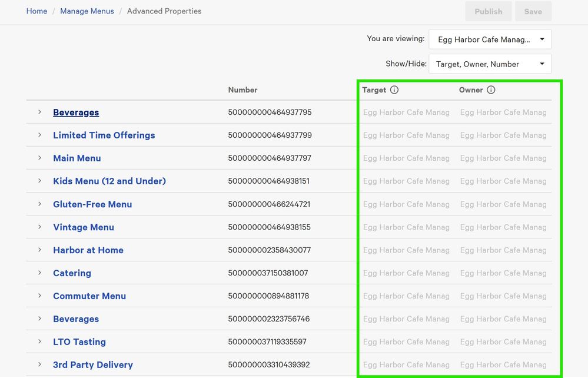Click the Target column info icon
The height and width of the screenshot is (378, 588).
click(394, 90)
